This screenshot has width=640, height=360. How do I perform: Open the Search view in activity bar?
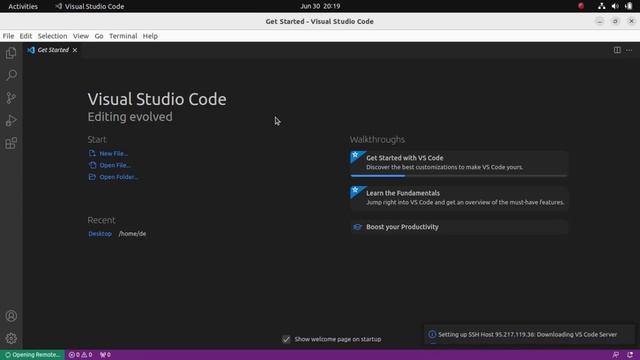11,75
